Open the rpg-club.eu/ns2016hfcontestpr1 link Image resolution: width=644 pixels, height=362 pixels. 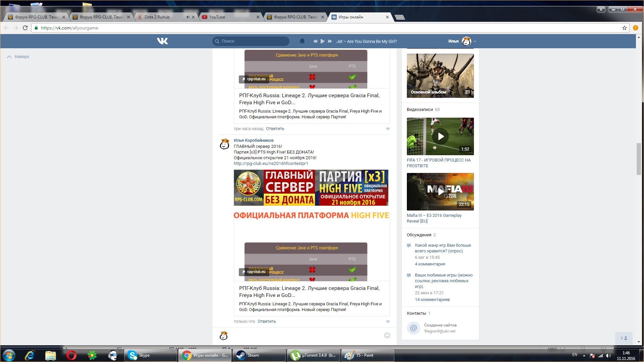pyautogui.click(x=271, y=164)
